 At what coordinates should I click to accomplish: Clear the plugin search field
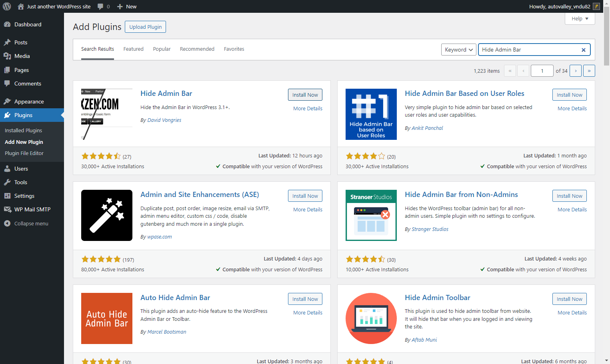pyautogui.click(x=584, y=50)
